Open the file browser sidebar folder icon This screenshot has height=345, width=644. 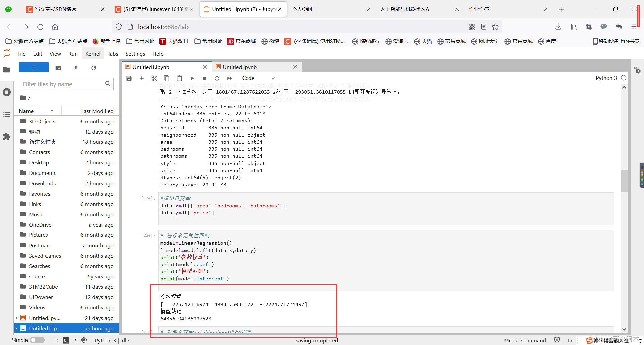pos(7,70)
